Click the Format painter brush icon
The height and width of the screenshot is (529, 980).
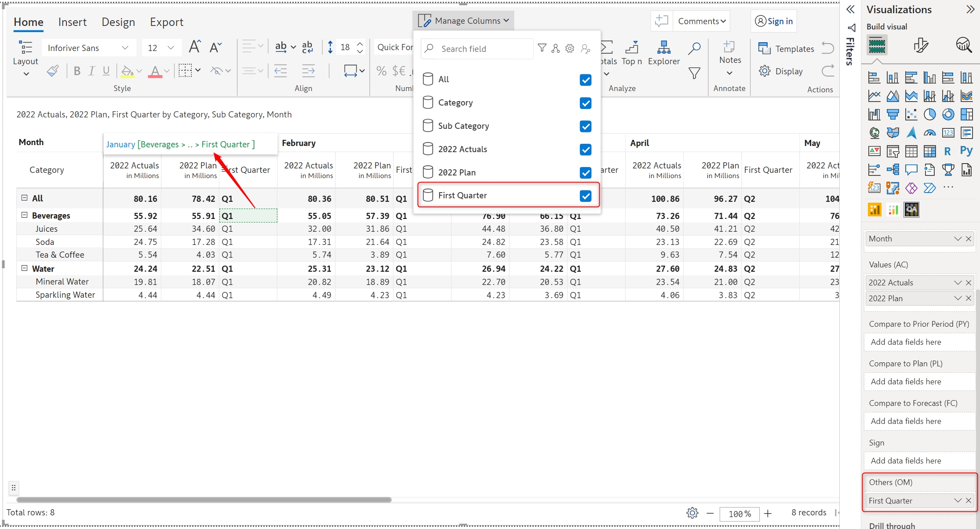(x=53, y=71)
